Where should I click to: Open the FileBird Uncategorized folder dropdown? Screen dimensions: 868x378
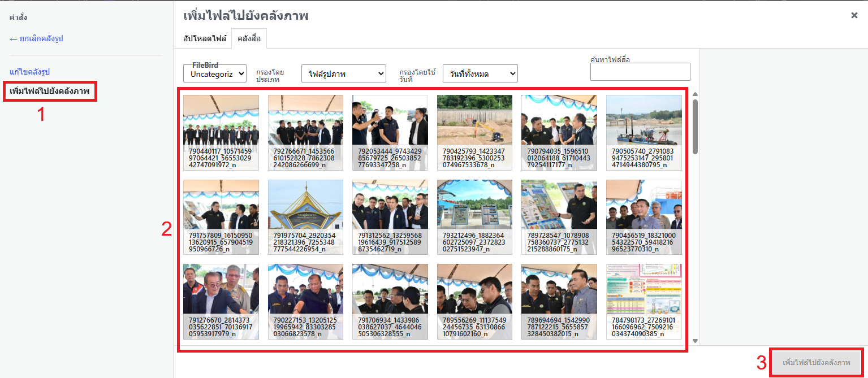click(215, 73)
